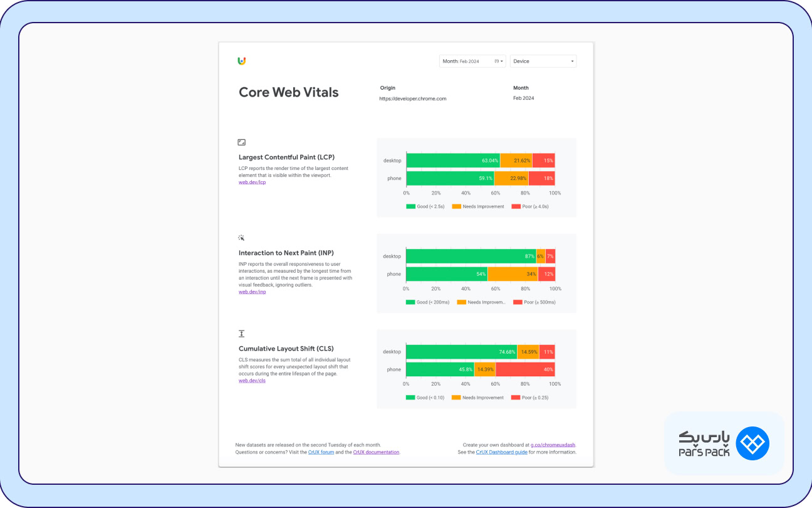Click CLS phone 45.8% good bar
Image resolution: width=812 pixels, height=508 pixels.
440,369
